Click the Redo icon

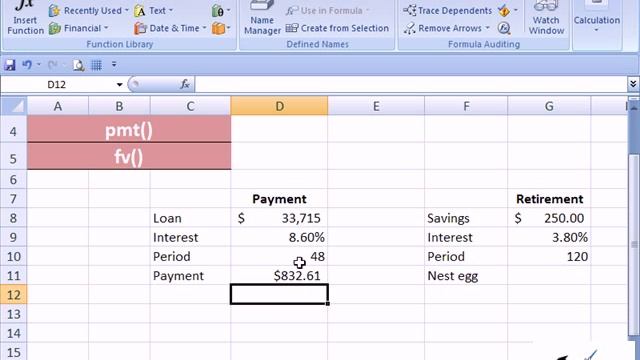52,64
